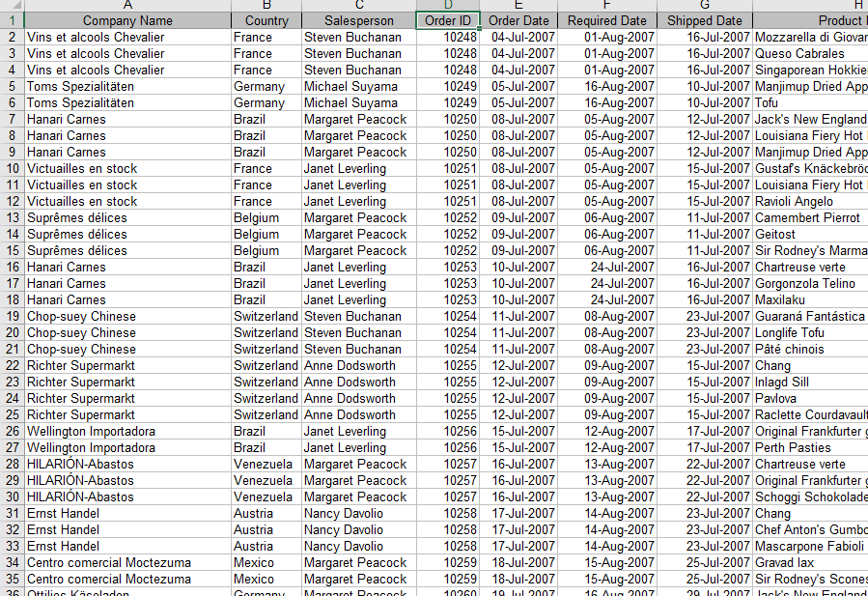This screenshot has height=596, width=868.
Task: Click Janet Leverling in row 11
Action: tap(359, 185)
